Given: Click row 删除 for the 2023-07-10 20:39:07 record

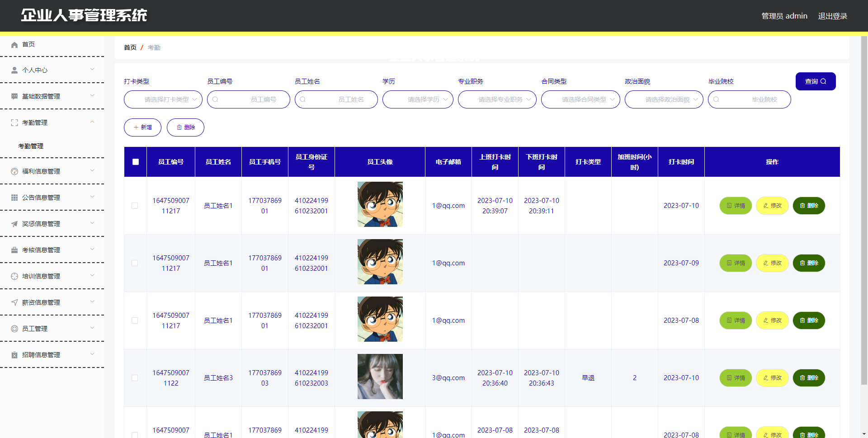Looking at the screenshot, I should click(809, 206).
